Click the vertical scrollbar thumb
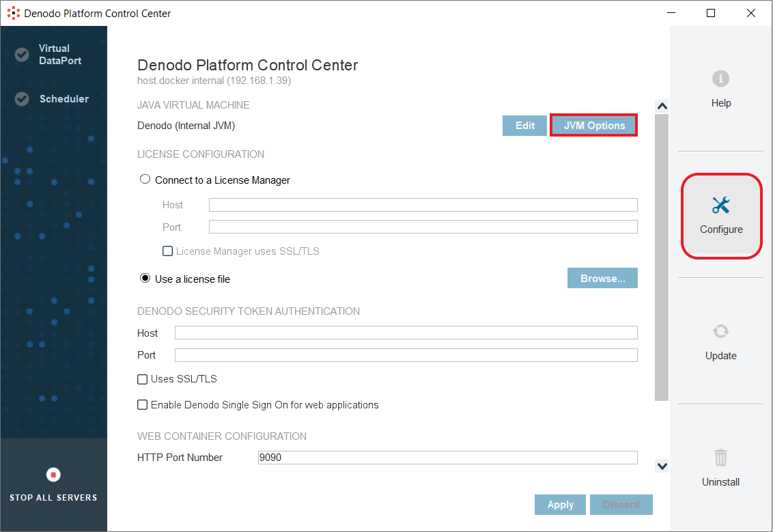 [x=662, y=257]
